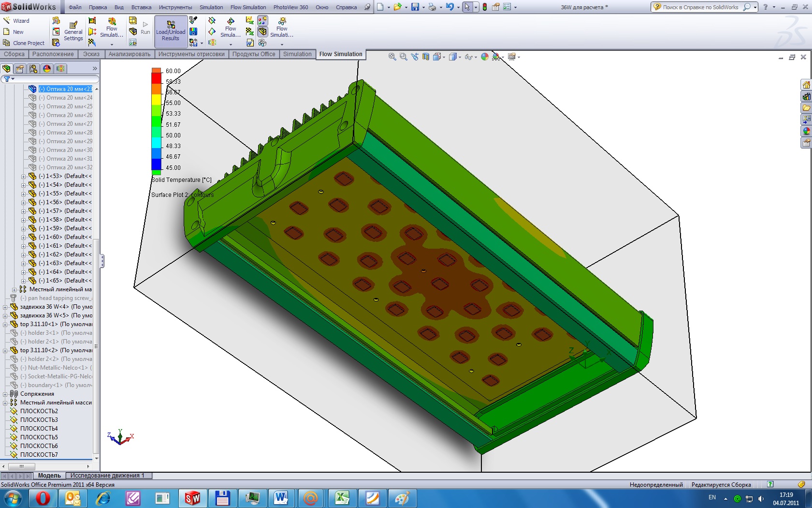Click the Wizard project icon
The image size is (812, 508).
(7, 20)
